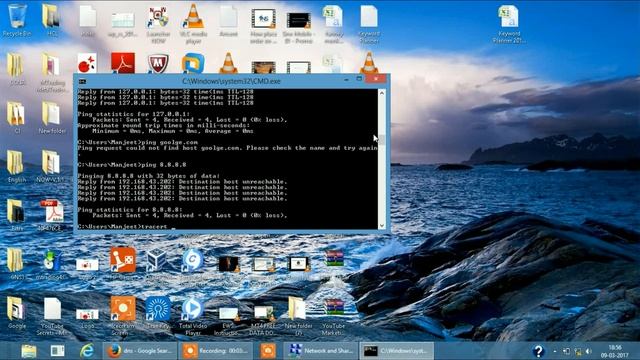This screenshot has width=640, height=360.
Task: Click the CMD vertical scrollbar thumb
Action: tap(382, 140)
